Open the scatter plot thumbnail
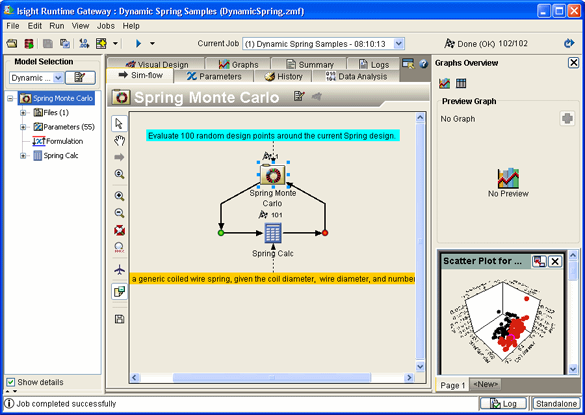The image size is (585, 415). 502,321
